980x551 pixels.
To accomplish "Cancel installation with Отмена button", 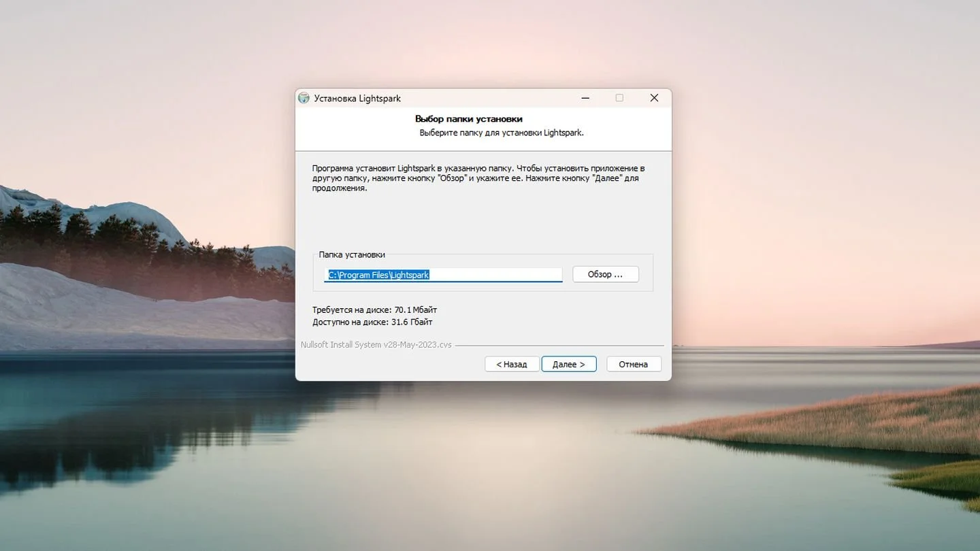I will [x=634, y=364].
